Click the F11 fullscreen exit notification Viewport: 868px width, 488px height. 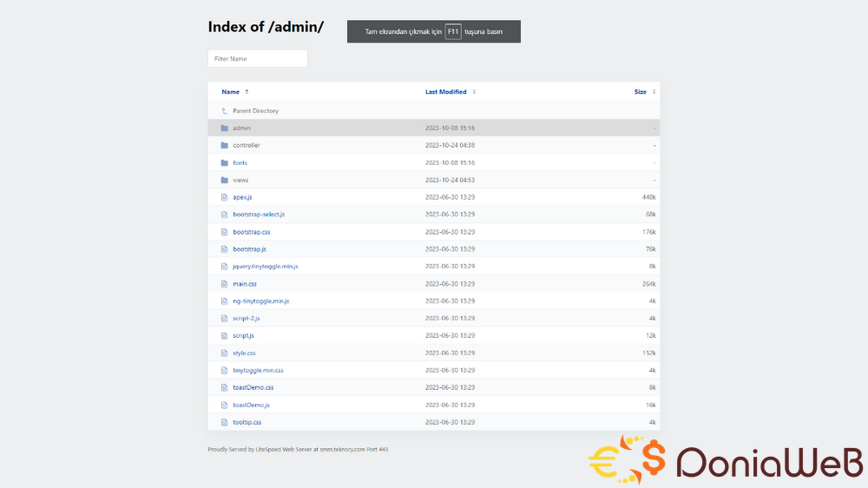coord(433,31)
